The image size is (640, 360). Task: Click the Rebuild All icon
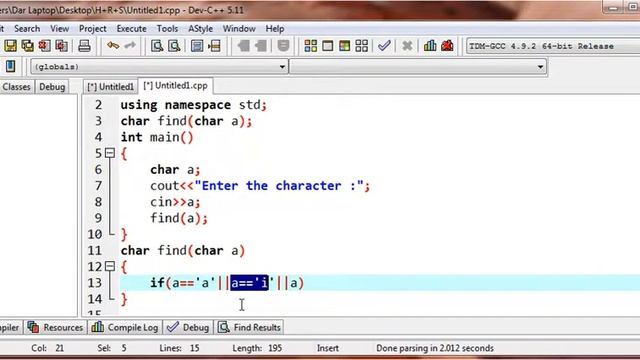coord(362,46)
